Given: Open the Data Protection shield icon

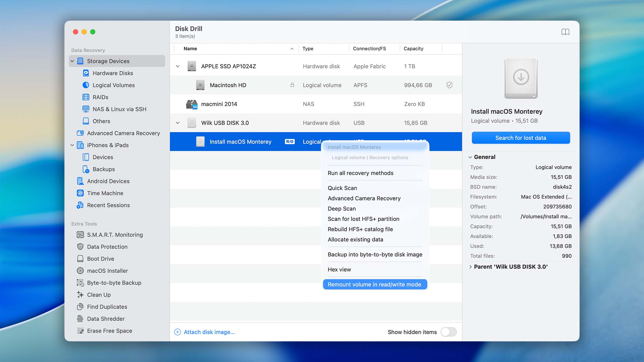Looking at the screenshot, I should click(x=80, y=247).
